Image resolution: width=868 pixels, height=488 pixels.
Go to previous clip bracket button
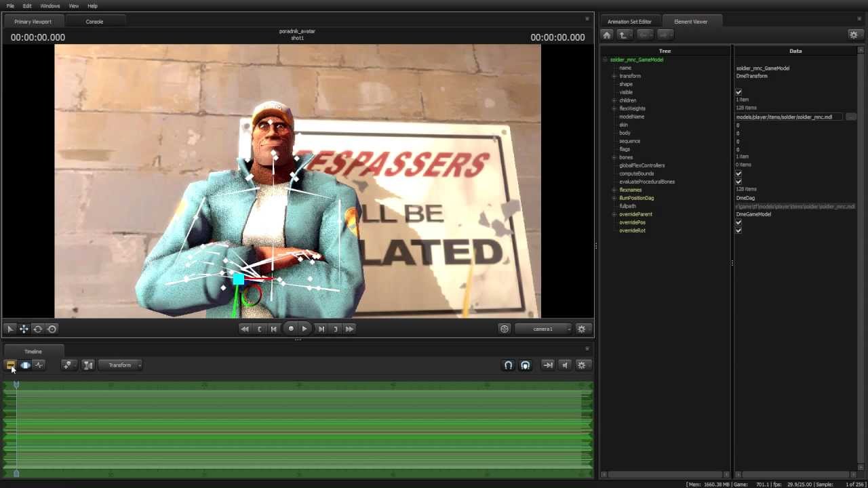click(x=260, y=329)
